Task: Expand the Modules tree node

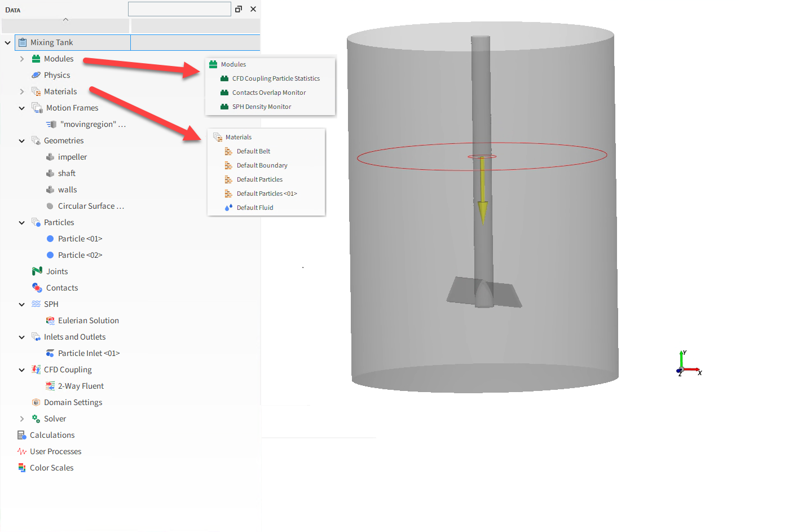Action: 21,59
